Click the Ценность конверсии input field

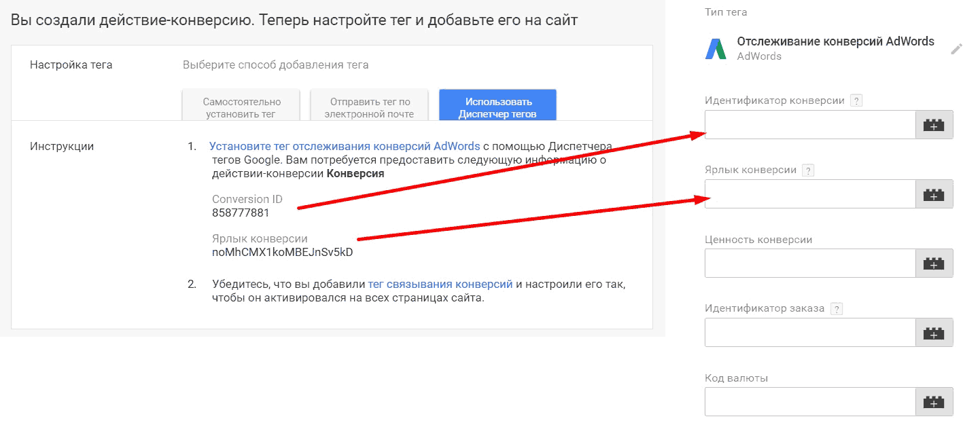click(810, 263)
